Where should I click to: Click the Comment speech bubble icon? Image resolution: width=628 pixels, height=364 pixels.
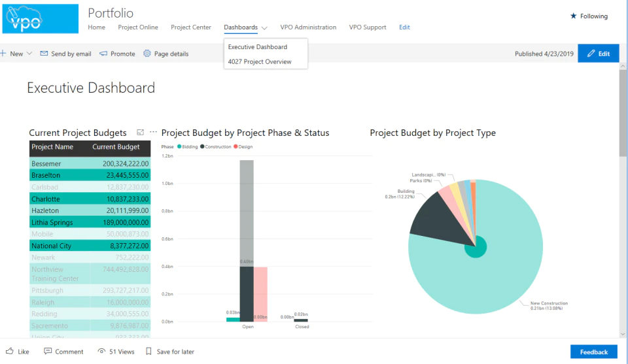tap(48, 351)
